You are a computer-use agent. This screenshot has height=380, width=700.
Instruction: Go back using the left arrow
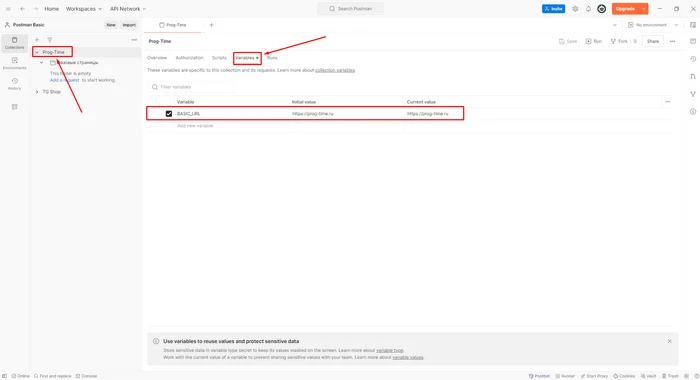[22, 9]
